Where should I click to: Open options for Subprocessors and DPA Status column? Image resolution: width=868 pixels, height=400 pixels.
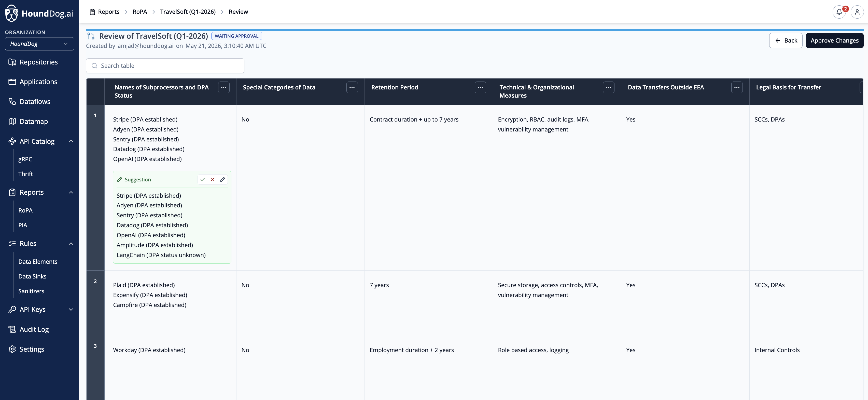(224, 87)
